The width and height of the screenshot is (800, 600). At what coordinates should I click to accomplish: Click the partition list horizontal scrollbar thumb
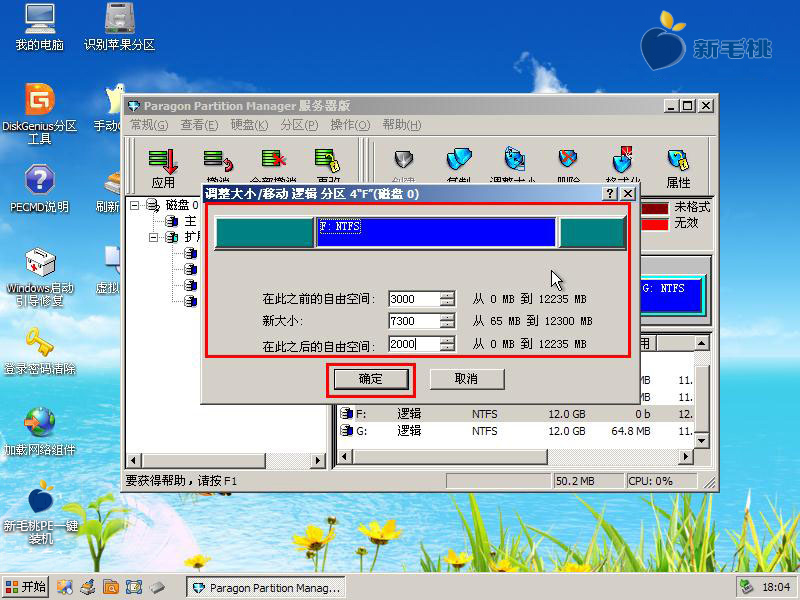(x=450, y=456)
